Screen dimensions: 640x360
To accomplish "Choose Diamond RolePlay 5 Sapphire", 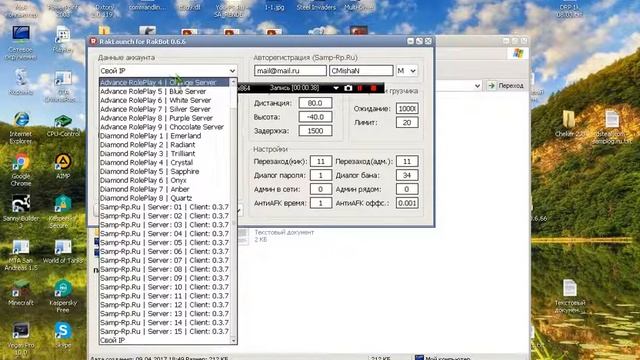I will click(x=164, y=171).
